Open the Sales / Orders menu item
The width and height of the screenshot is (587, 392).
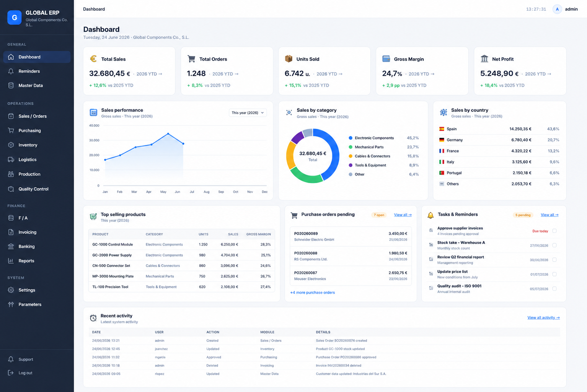[37, 116]
